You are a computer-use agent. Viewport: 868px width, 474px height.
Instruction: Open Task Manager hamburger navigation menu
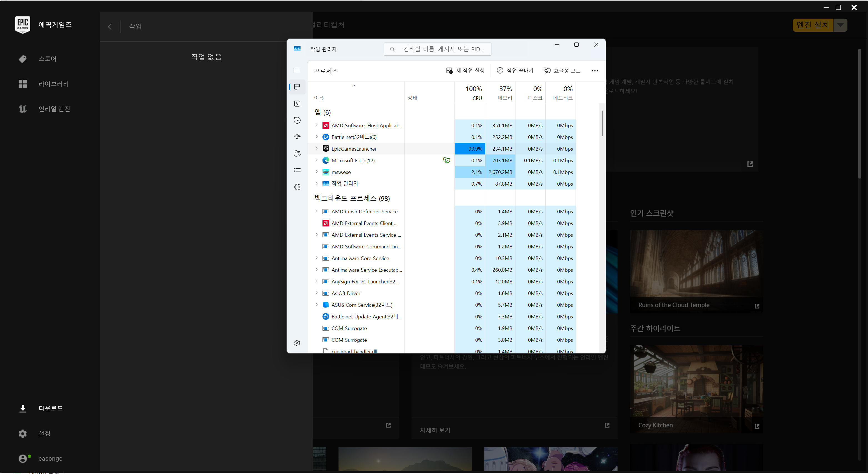pos(297,70)
